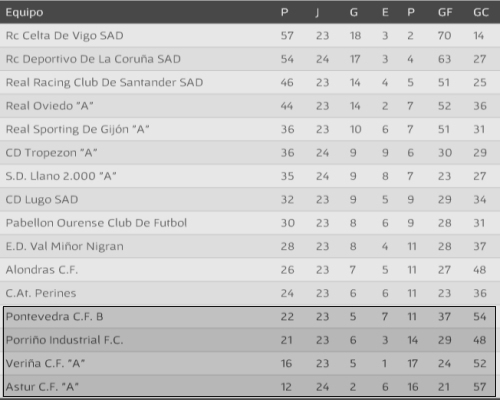Select the GF column header

(445, 13)
